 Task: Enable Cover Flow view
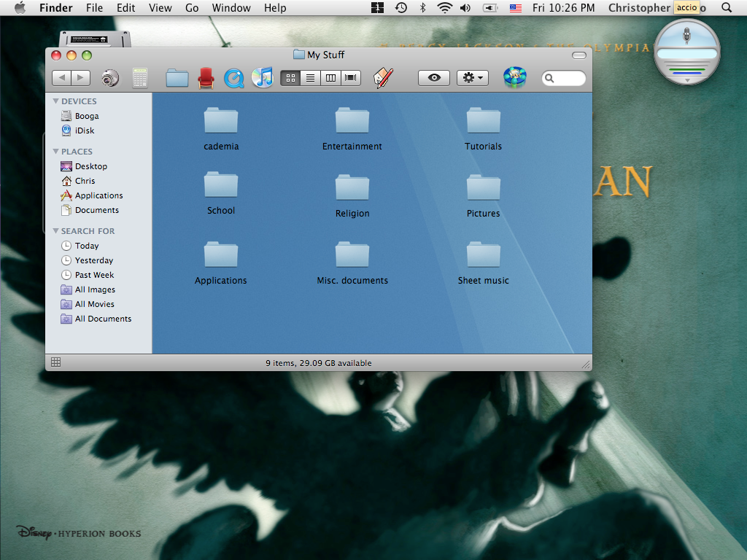pyautogui.click(x=350, y=77)
